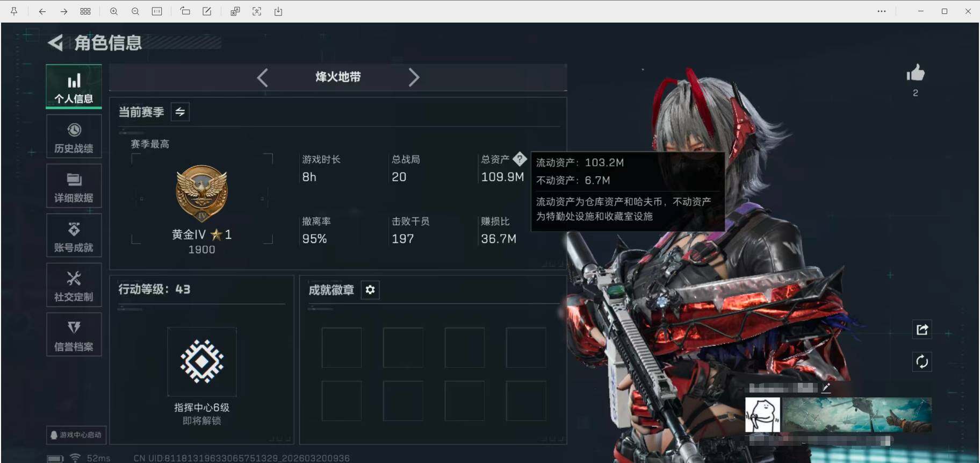
Task: Select the 赛季最高 label
Action: tap(150, 144)
